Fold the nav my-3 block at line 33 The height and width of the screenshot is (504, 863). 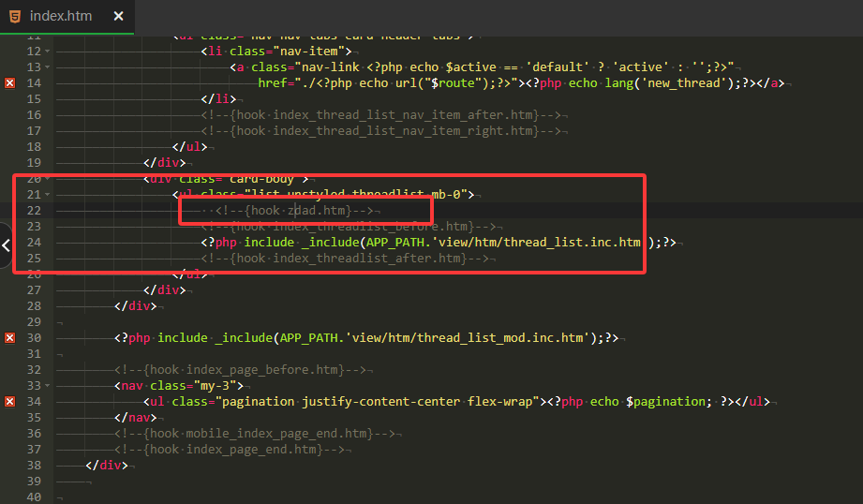click(48, 385)
